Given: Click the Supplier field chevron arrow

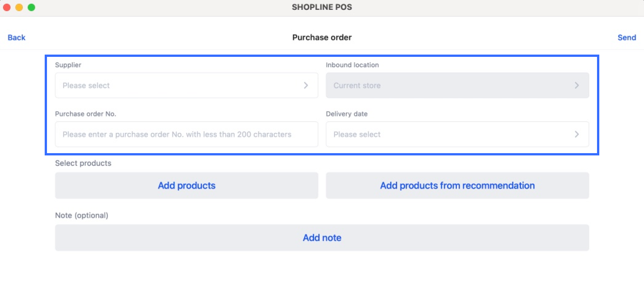Looking at the screenshot, I should coord(306,85).
